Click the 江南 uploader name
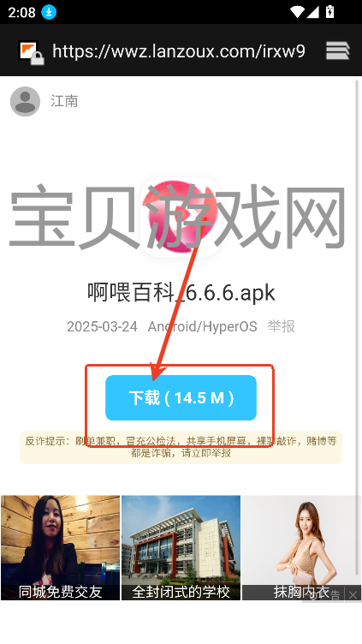 coord(64,101)
